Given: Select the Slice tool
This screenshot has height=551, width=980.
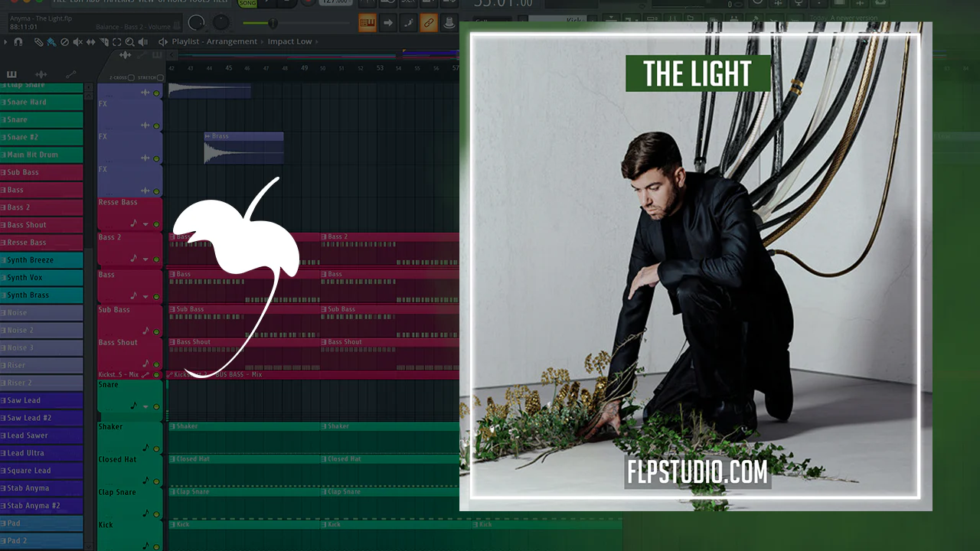Looking at the screenshot, I should [x=103, y=42].
